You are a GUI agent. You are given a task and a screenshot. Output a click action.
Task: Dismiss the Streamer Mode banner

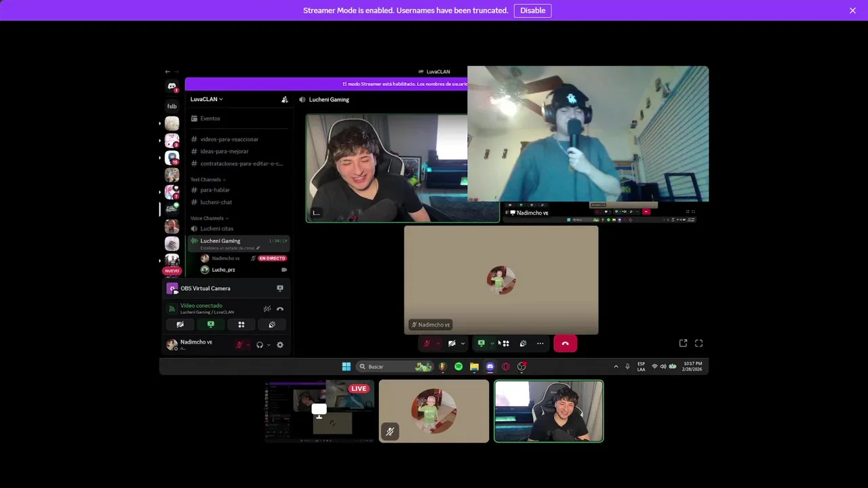point(852,10)
